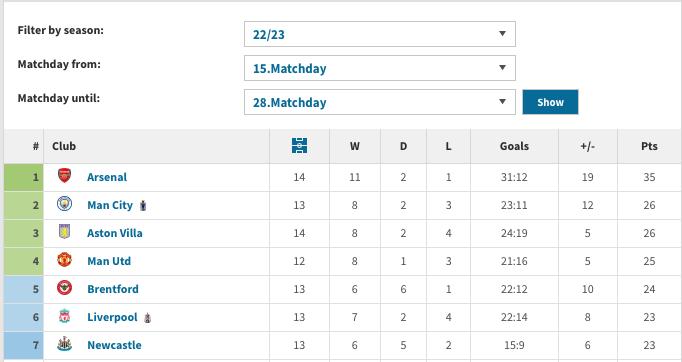The width and height of the screenshot is (682, 362).
Task: Open the Newcastle club link
Action: click(114, 345)
